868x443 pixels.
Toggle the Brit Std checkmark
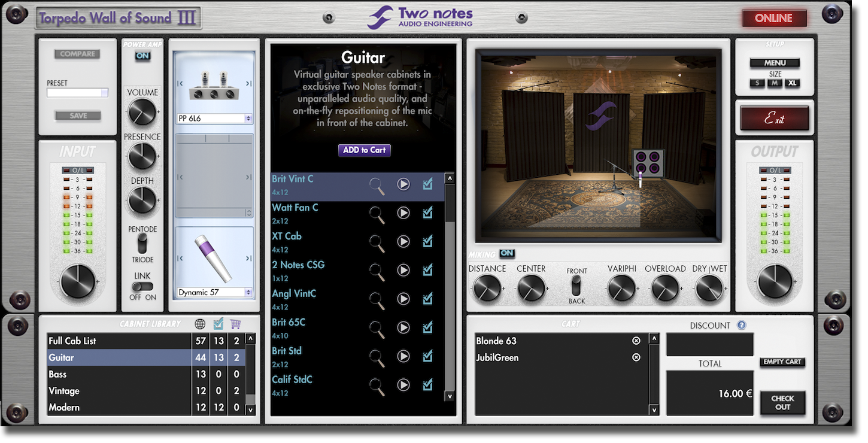(x=427, y=356)
